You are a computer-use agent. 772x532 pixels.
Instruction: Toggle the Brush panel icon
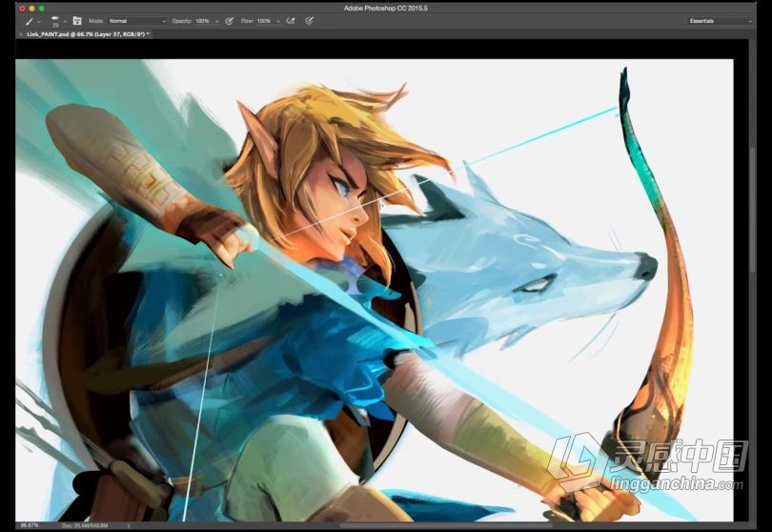point(77,20)
